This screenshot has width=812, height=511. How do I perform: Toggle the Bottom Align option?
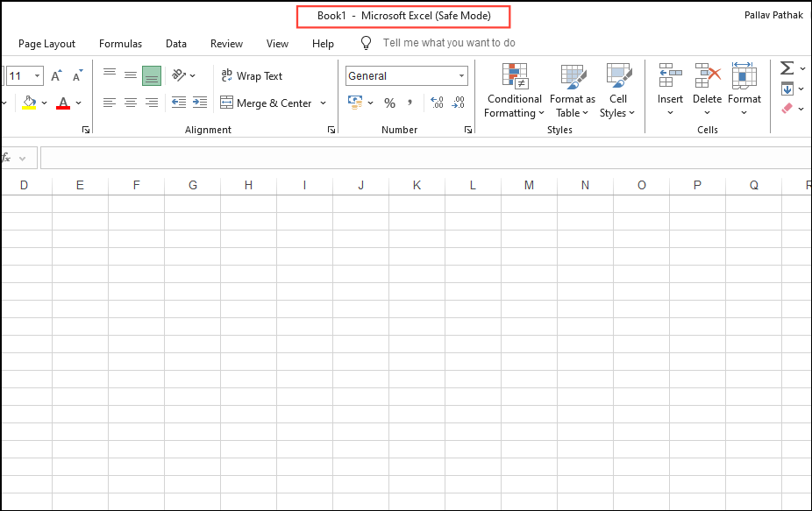[x=151, y=75]
